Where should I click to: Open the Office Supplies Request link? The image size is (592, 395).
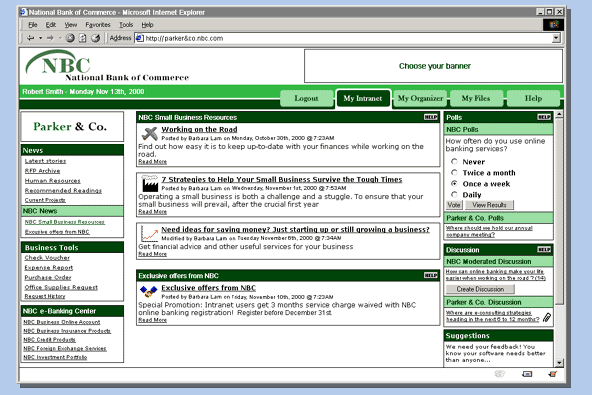point(61,287)
